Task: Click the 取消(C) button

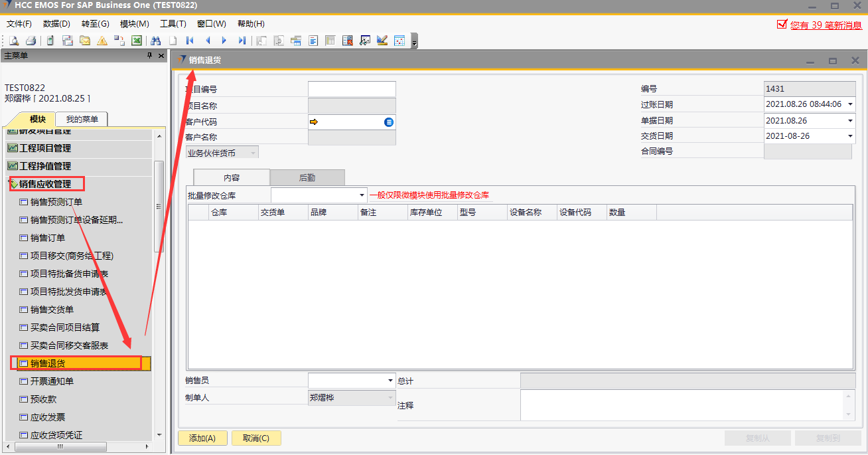Action: [255, 438]
